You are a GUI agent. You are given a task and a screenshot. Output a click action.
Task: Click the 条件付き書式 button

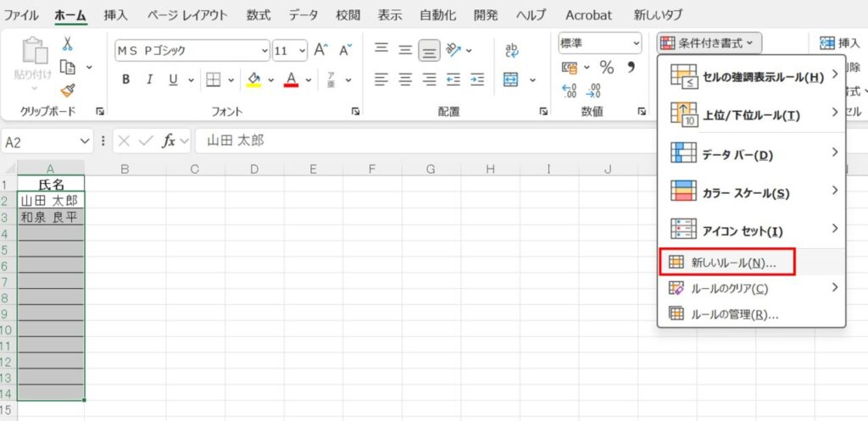point(710,42)
